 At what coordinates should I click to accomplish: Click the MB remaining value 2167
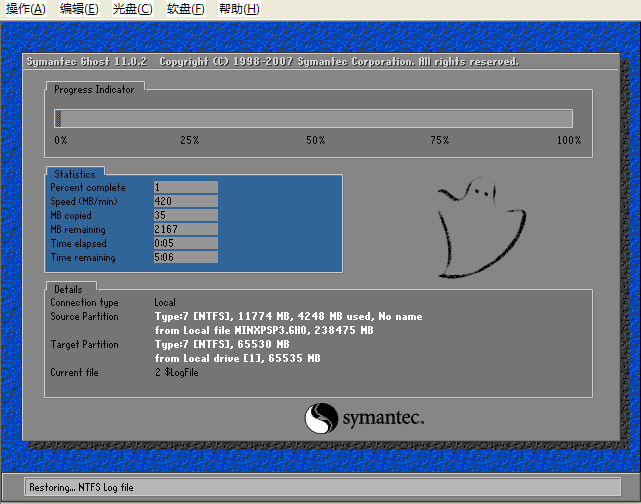[x=186, y=229]
